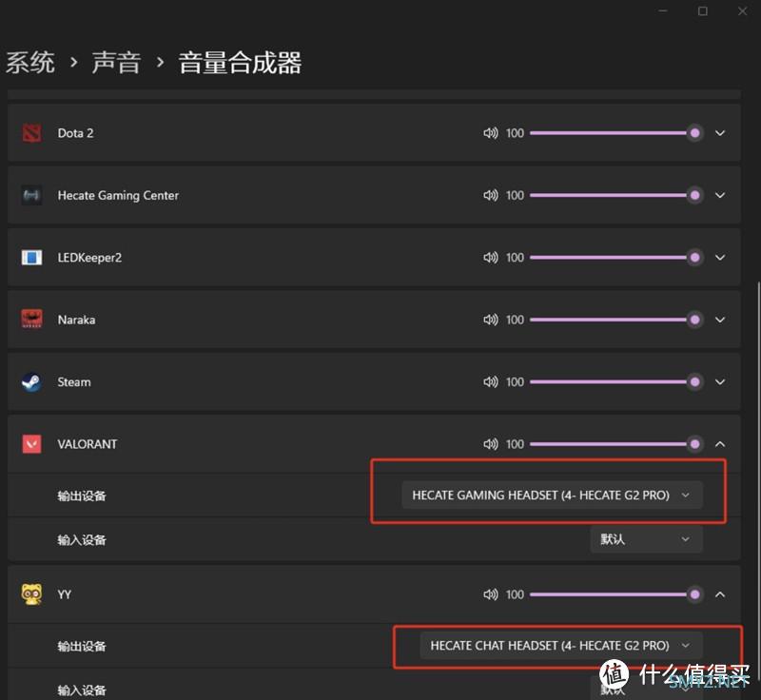Image resolution: width=761 pixels, height=700 pixels.
Task: Mute YY speaker icon
Action: 490,594
